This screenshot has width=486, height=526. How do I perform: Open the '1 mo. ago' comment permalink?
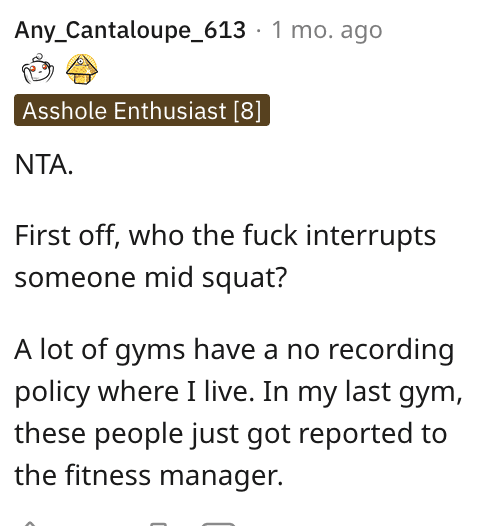coord(327,31)
